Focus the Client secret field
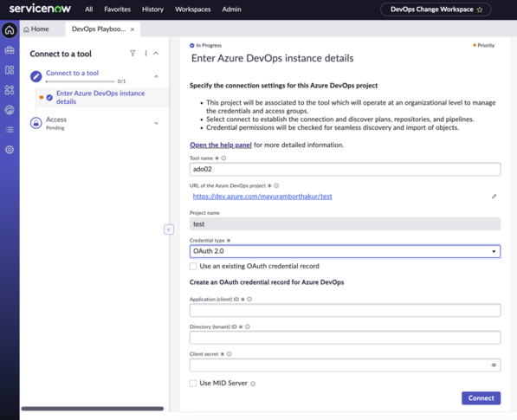The height and width of the screenshot is (420, 517). [345, 365]
